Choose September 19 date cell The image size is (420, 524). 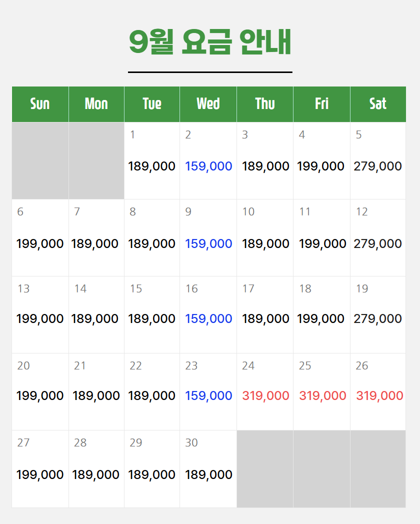pyautogui.click(x=378, y=315)
